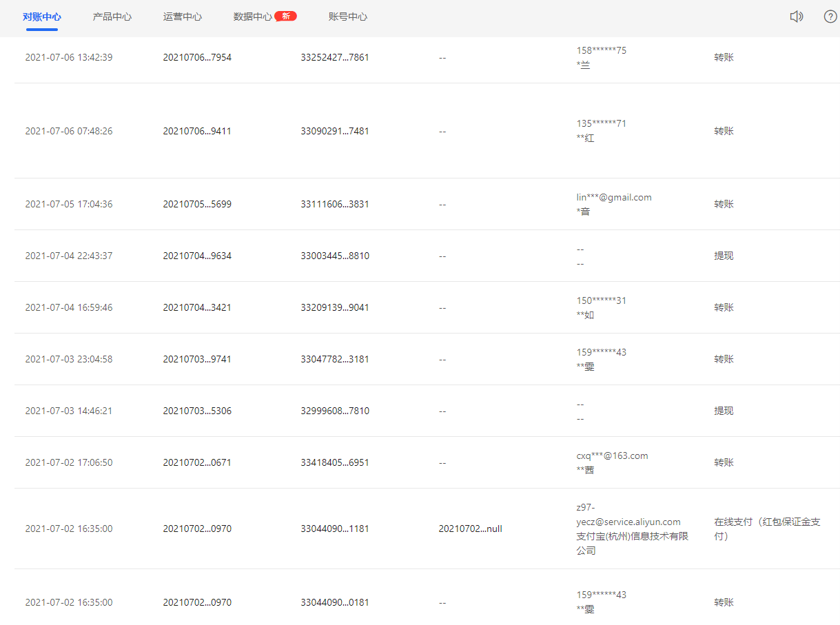The image size is (840, 625).
Task: Switch to 对账中心 tab
Action: point(42,17)
